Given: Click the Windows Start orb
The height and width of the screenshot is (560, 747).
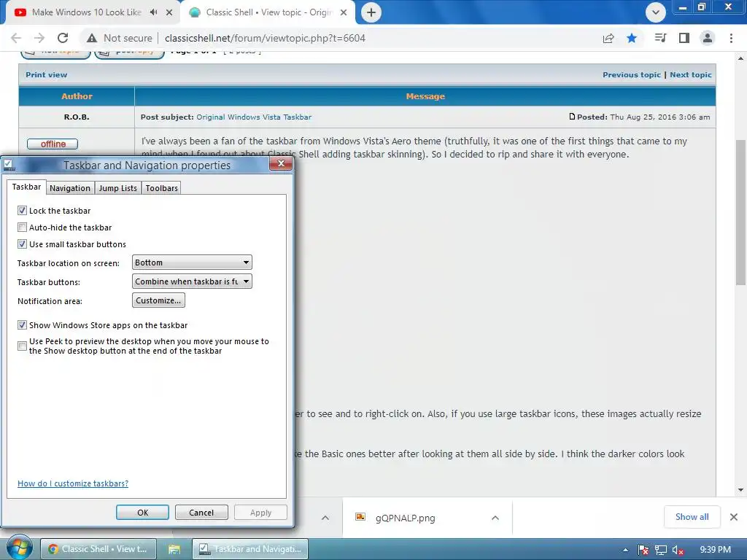Looking at the screenshot, I should click(x=19, y=548).
